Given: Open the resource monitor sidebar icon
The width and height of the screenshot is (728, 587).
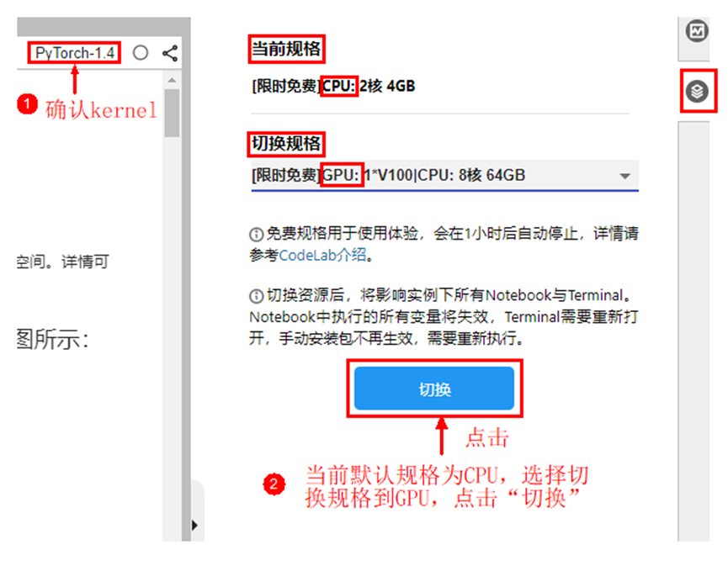Looking at the screenshot, I should (x=697, y=32).
